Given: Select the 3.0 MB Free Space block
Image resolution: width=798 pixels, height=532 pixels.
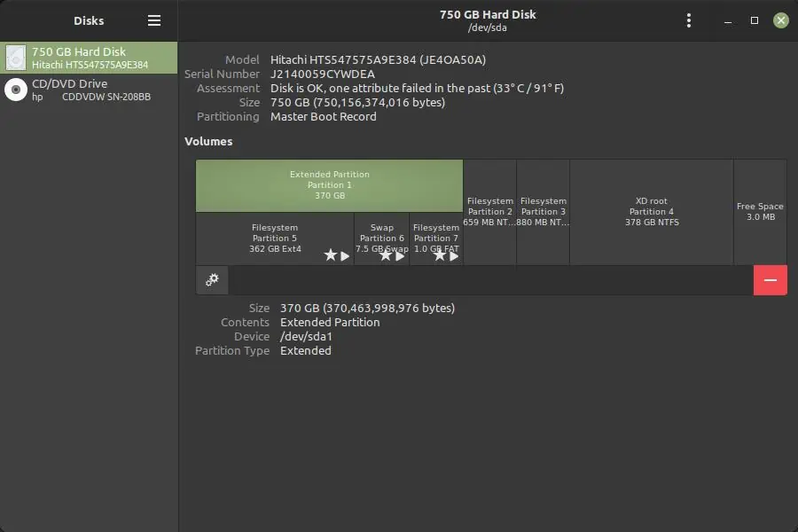Looking at the screenshot, I should click(760, 212).
